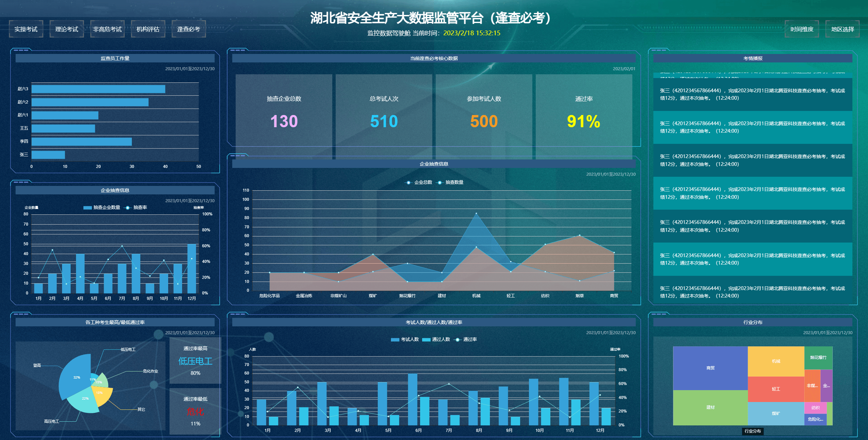Click the 通过率最高 低压电工 card
This screenshot has width=868, height=440.
pos(195,360)
